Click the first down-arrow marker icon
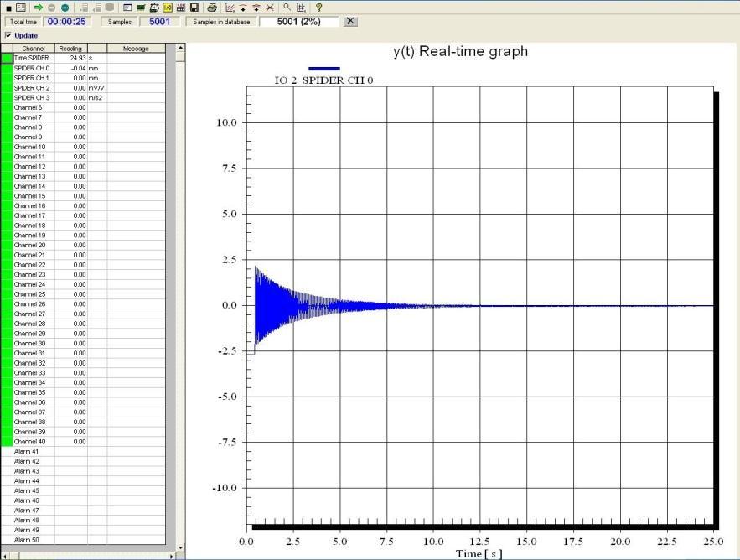The height and width of the screenshot is (560, 740). 243,8
